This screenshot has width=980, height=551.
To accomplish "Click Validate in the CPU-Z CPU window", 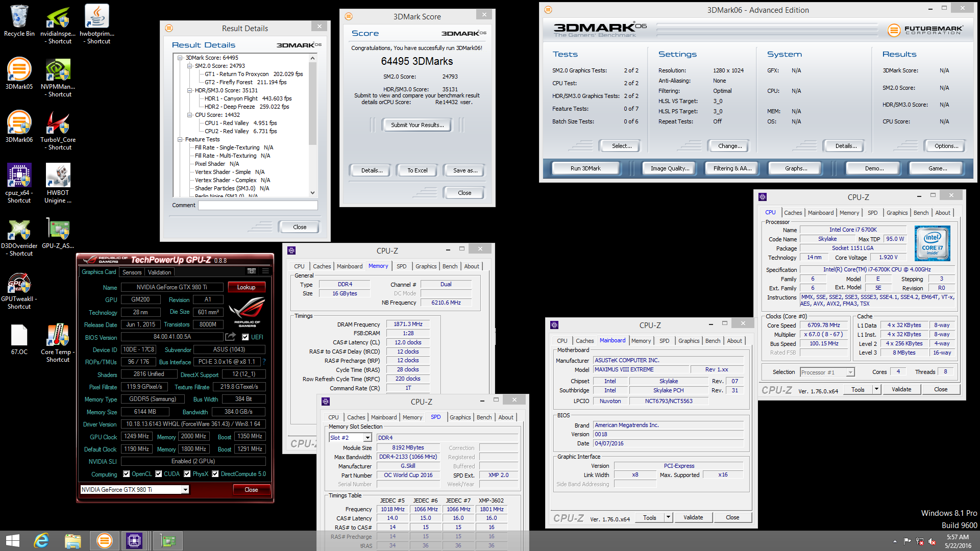I will (901, 389).
